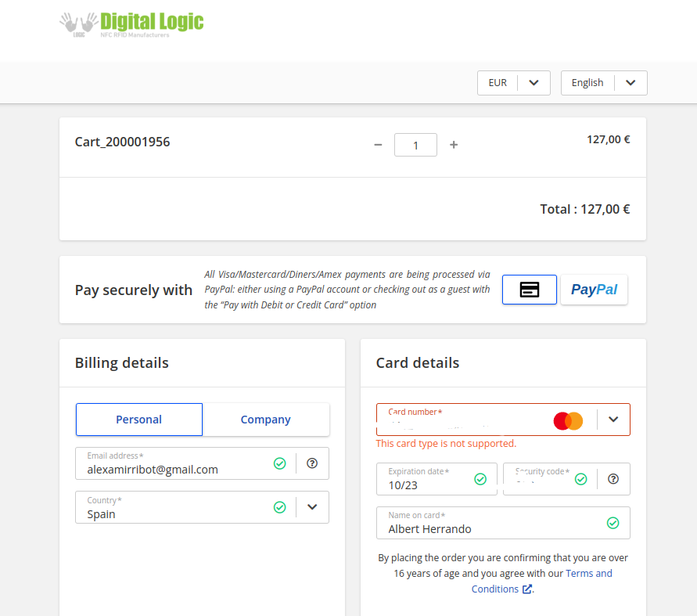Click the 'Billing details' heading

pos(122,363)
